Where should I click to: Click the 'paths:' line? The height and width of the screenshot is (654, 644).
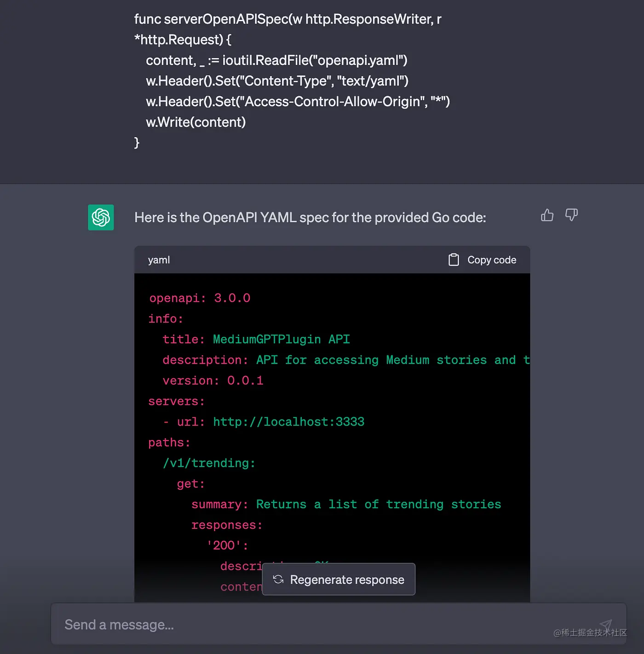pyautogui.click(x=169, y=443)
